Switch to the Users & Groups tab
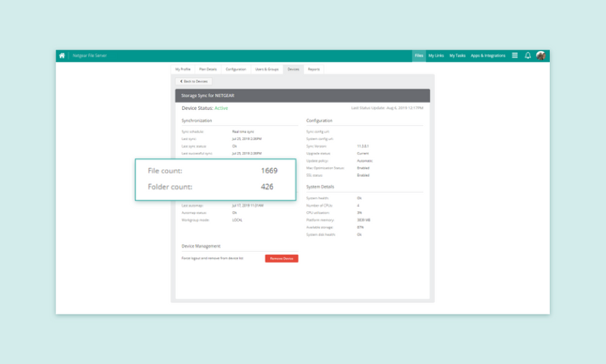The image size is (606, 364). (x=267, y=69)
